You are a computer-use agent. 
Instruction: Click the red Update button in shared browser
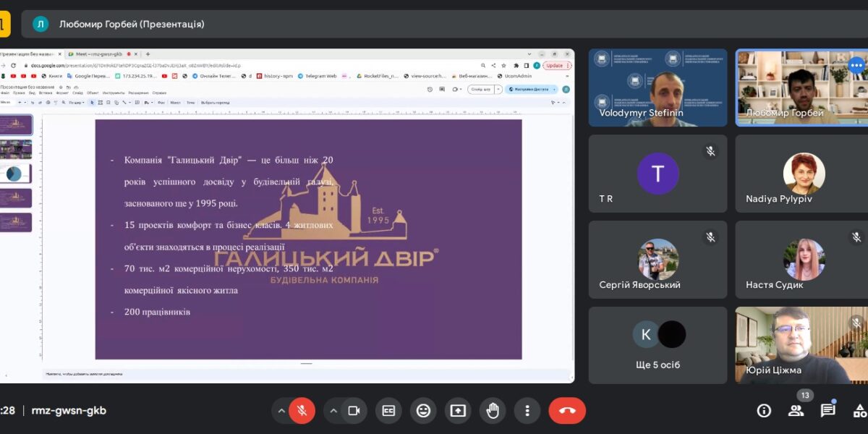[555, 65]
